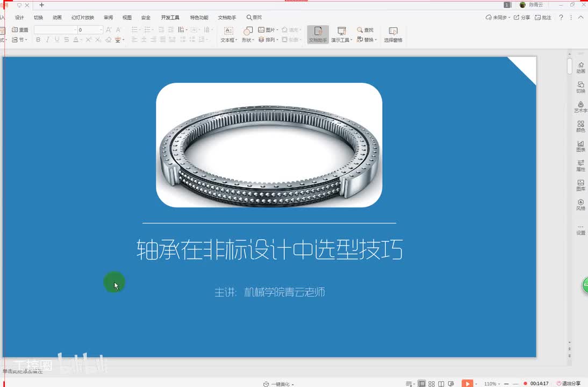Increase font size with larger A icon

click(x=109, y=30)
